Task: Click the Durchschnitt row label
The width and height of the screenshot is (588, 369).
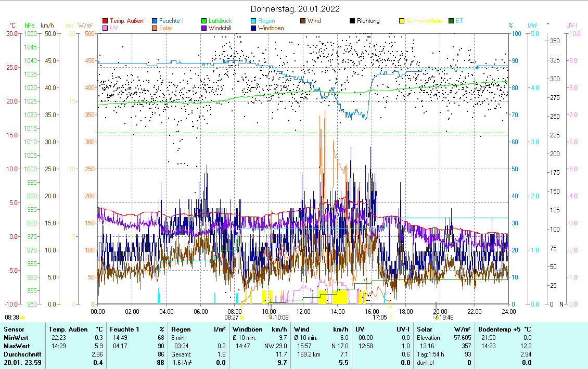Action: coord(22,354)
